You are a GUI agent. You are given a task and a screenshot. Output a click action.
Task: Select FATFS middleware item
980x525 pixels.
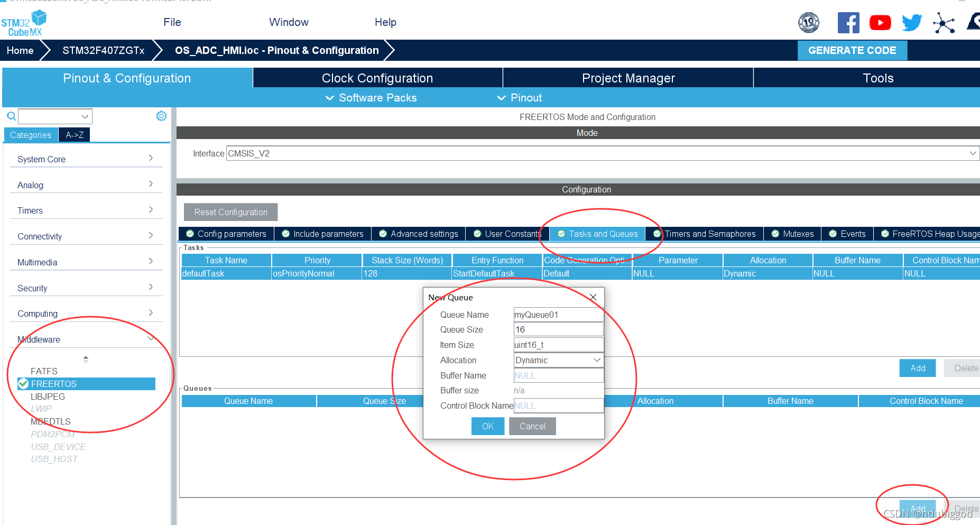click(x=44, y=371)
